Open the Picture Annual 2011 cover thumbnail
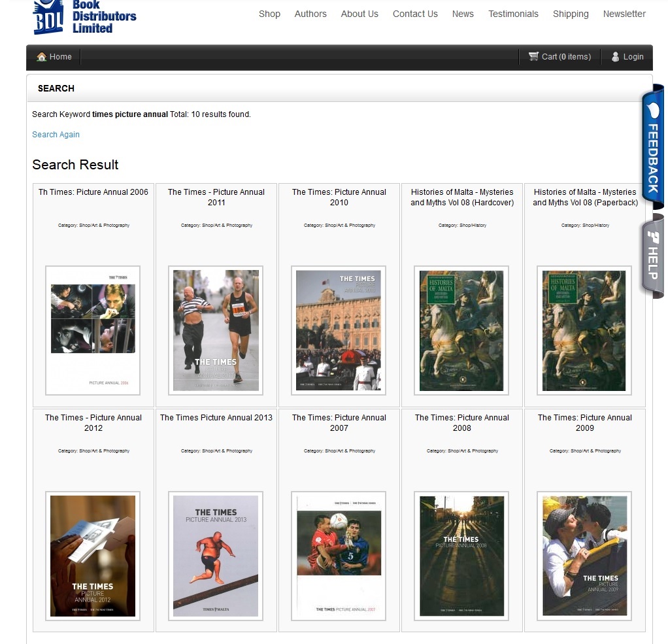This screenshot has height=644, width=668. point(216,330)
